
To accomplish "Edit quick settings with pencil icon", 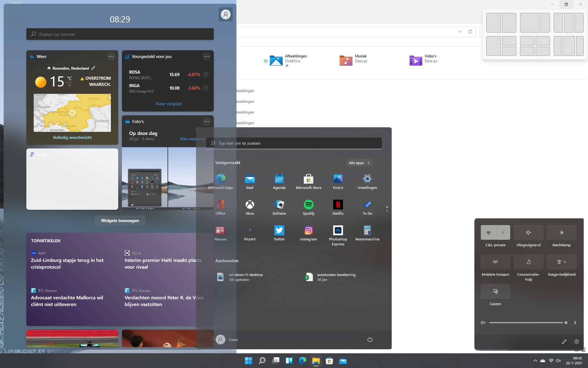I will tap(564, 342).
